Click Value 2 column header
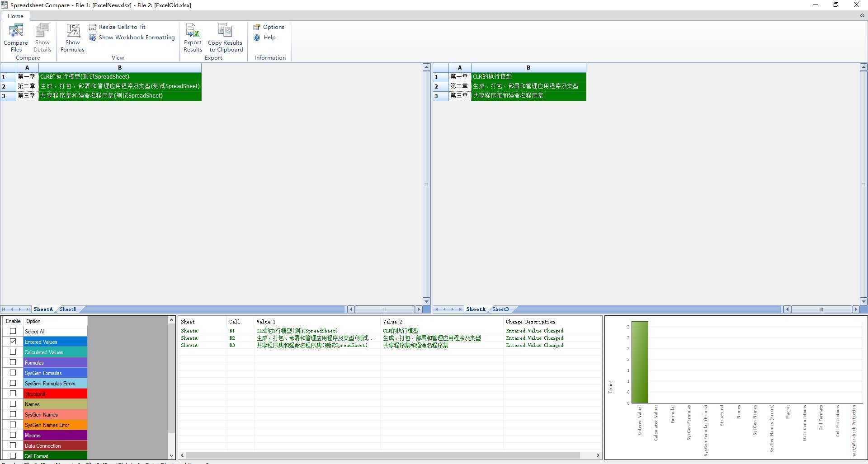 click(442, 322)
